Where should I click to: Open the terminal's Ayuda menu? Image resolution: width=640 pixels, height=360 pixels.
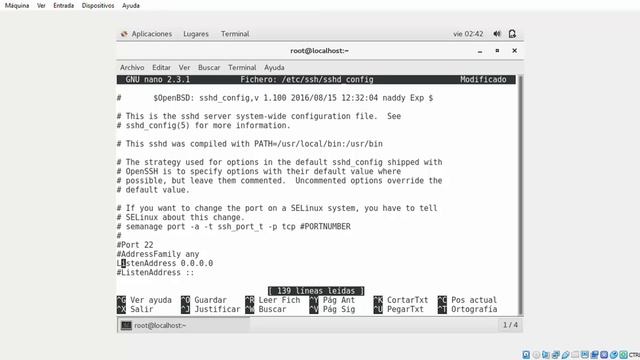274,67
